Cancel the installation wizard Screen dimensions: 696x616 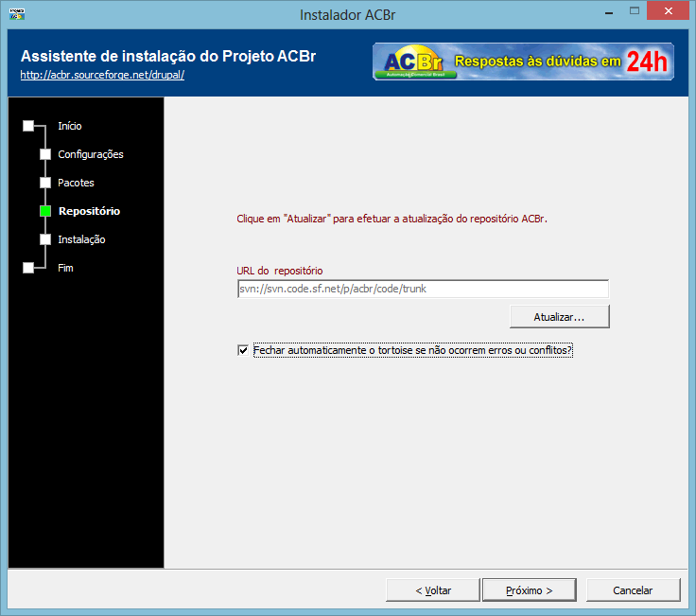633,590
